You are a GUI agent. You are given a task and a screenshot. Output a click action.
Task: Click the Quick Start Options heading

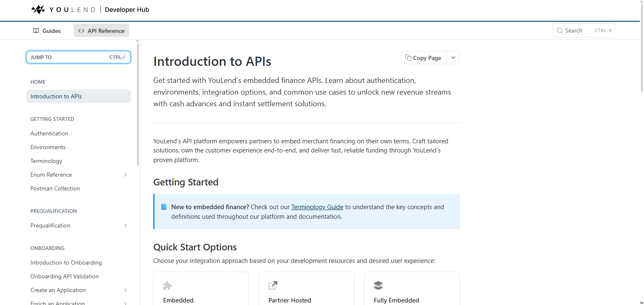click(x=195, y=247)
